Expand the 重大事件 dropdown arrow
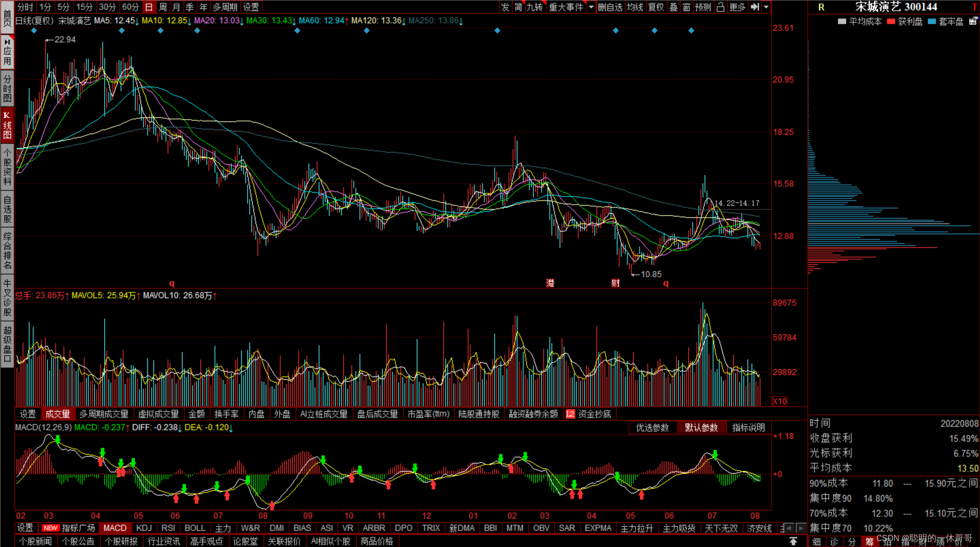Image resolution: width=980 pixels, height=547 pixels. pos(591,7)
